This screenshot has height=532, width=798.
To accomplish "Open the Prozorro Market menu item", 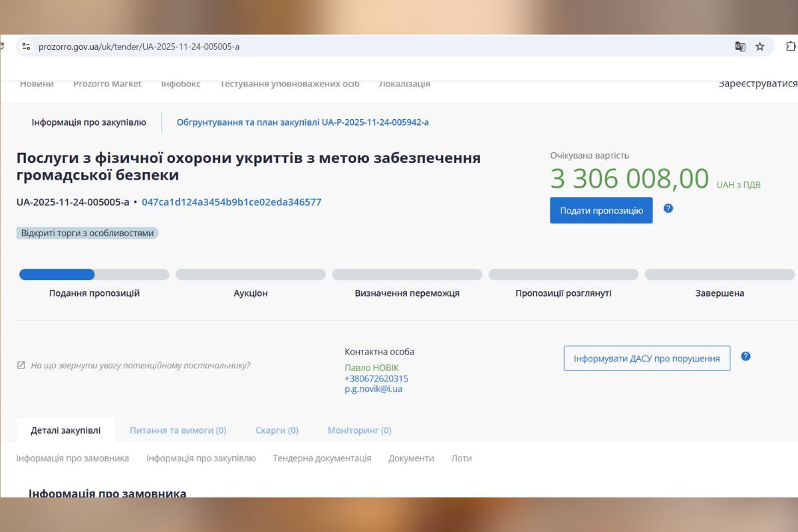I will 108,83.
